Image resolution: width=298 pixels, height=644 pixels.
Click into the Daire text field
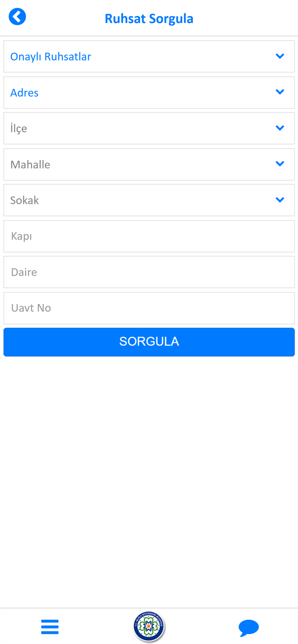(x=149, y=272)
